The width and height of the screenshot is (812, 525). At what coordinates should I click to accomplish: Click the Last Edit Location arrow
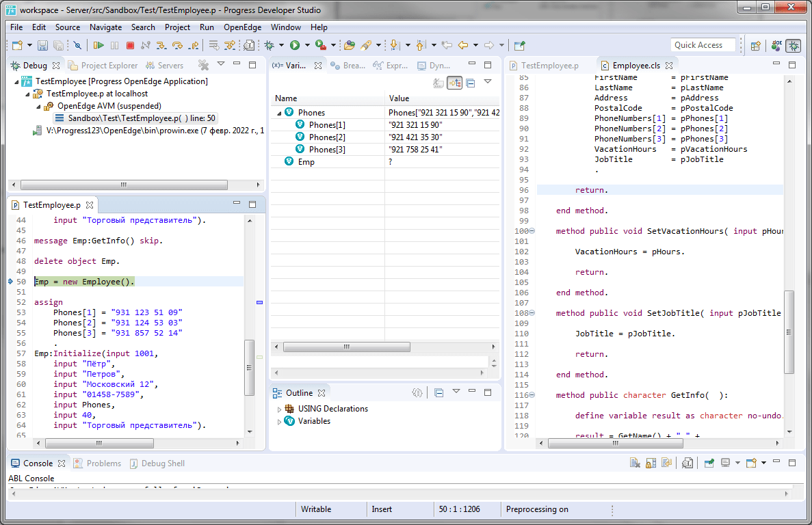(447, 46)
